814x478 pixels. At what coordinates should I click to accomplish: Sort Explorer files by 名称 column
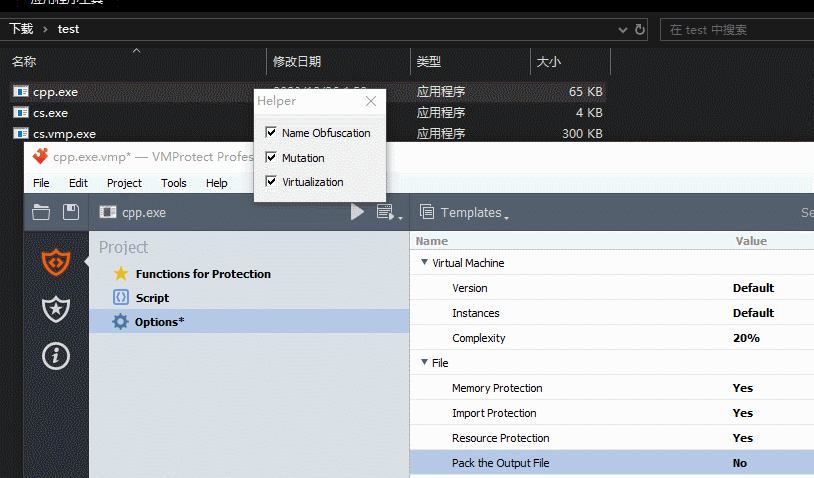point(24,62)
